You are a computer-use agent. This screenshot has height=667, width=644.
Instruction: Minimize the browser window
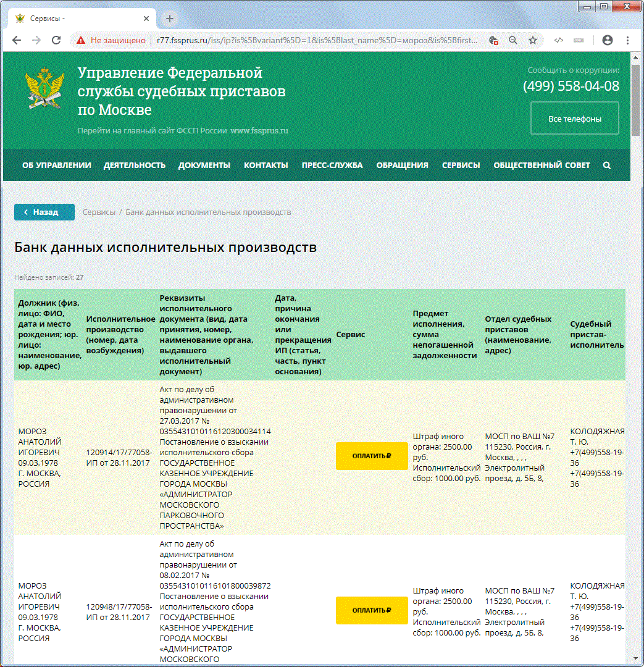587,6
